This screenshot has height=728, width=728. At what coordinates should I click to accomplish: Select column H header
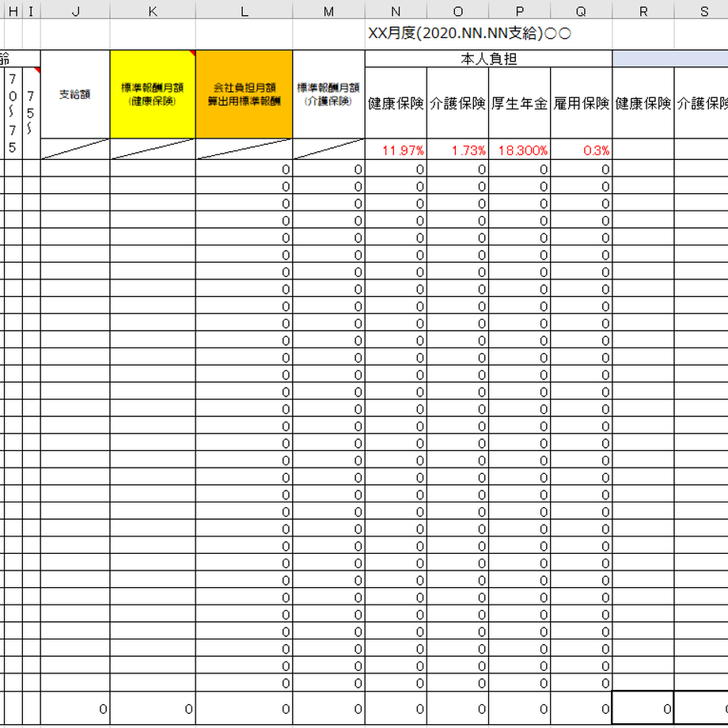pos(13,11)
